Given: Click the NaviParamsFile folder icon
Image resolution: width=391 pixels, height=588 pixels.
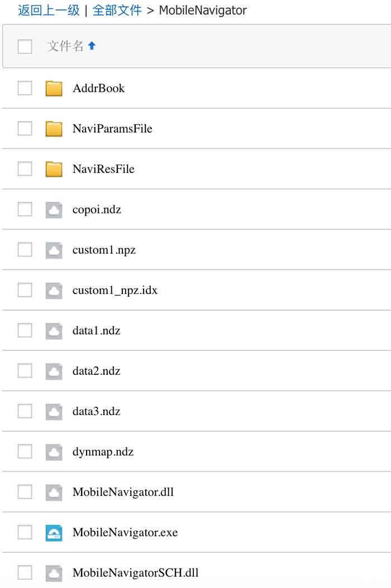Looking at the screenshot, I should point(54,129).
